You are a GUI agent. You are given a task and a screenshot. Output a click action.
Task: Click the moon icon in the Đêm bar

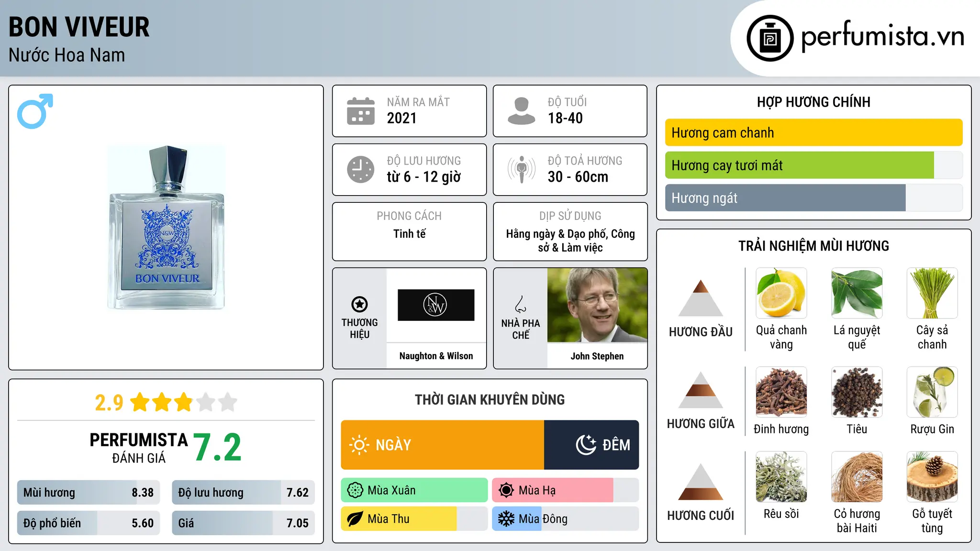click(x=586, y=445)
